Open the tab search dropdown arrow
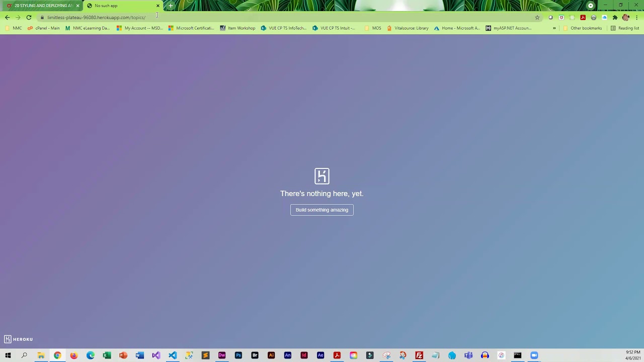This screenshot has width=644, height=362. point(591,6)
